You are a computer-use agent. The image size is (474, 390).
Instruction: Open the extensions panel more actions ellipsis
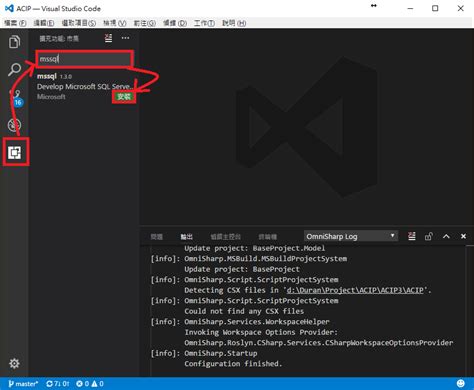[125, 38]
